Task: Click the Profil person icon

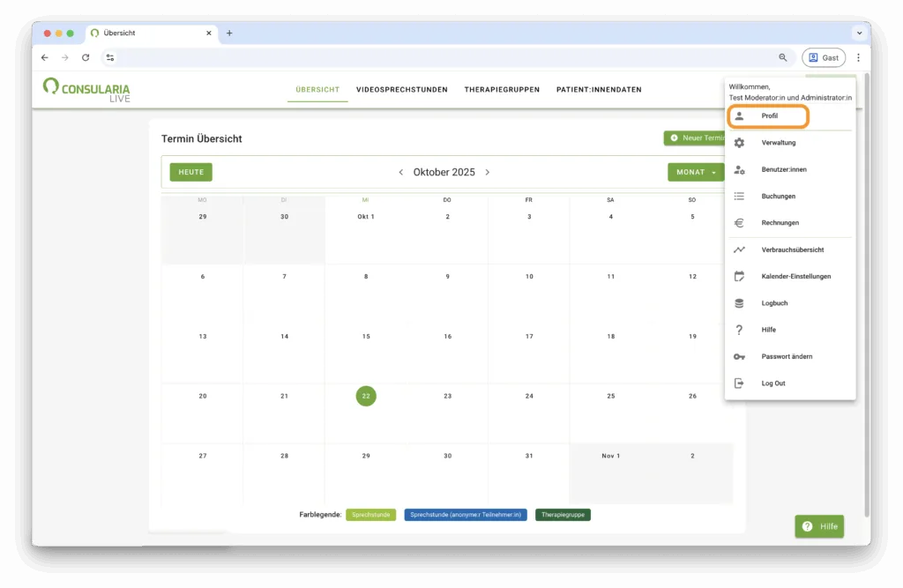Action: (x=739, y=116)
